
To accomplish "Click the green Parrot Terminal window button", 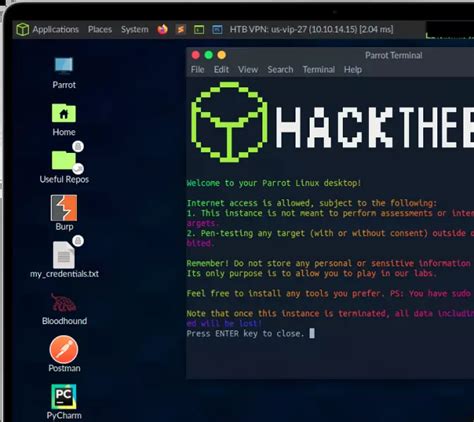I will (209, 55).
